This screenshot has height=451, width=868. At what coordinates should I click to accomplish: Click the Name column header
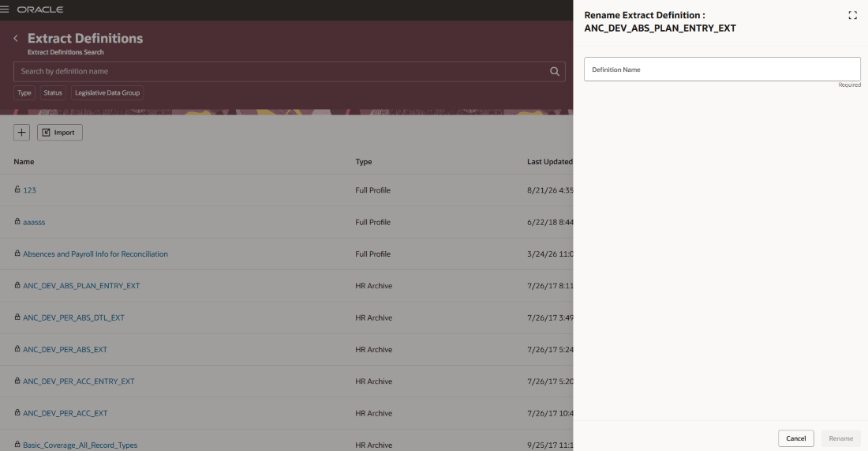pyautogui.click(x=24, y=162)
